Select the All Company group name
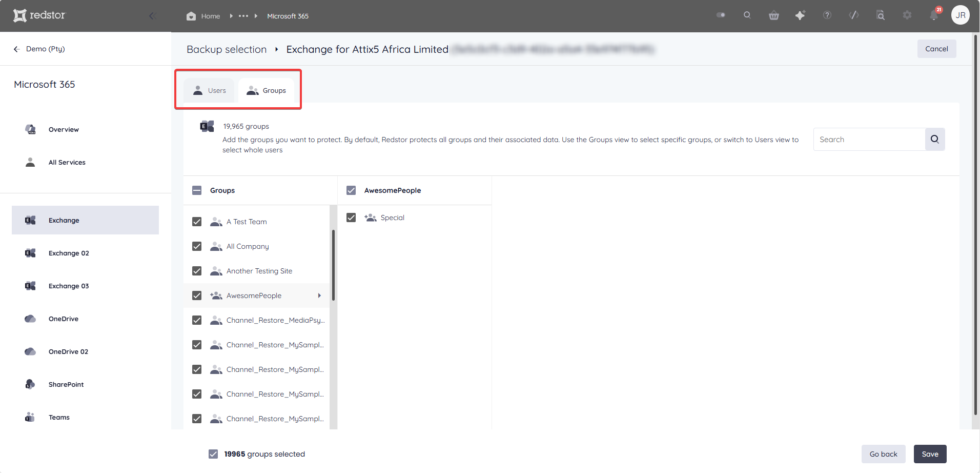 (248, 246)
